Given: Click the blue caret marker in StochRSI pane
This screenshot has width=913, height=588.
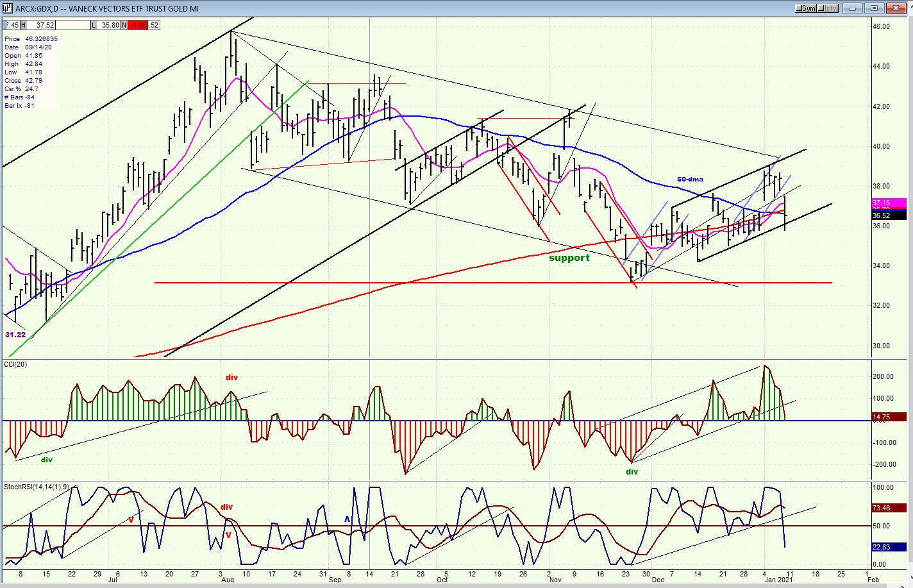Looking at the screenshot, I should [348, 519].
